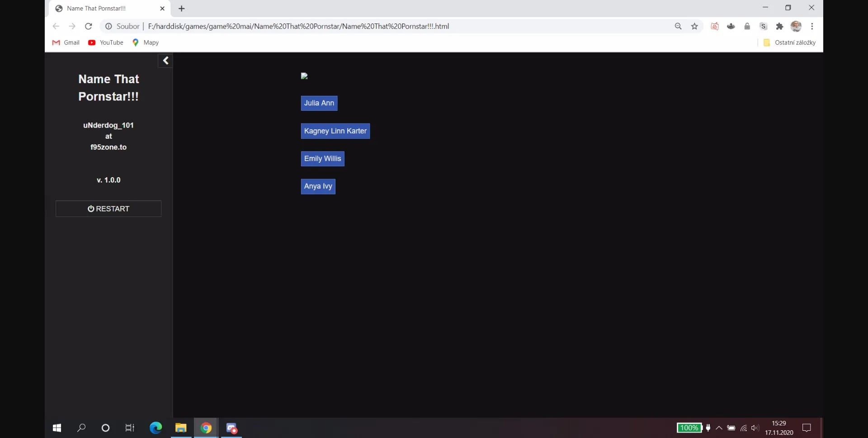
Task: Open the password manager lock extension
Action: (x=747, y=26)
